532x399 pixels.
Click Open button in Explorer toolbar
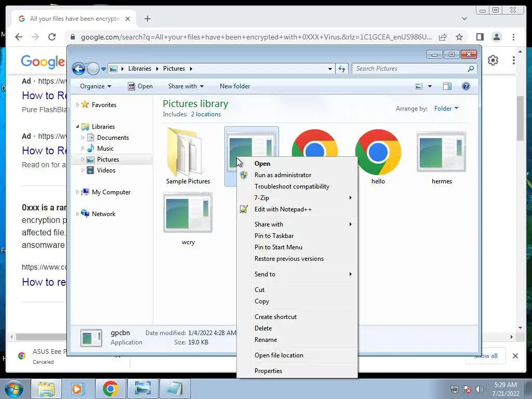click(x=140, y=86)
